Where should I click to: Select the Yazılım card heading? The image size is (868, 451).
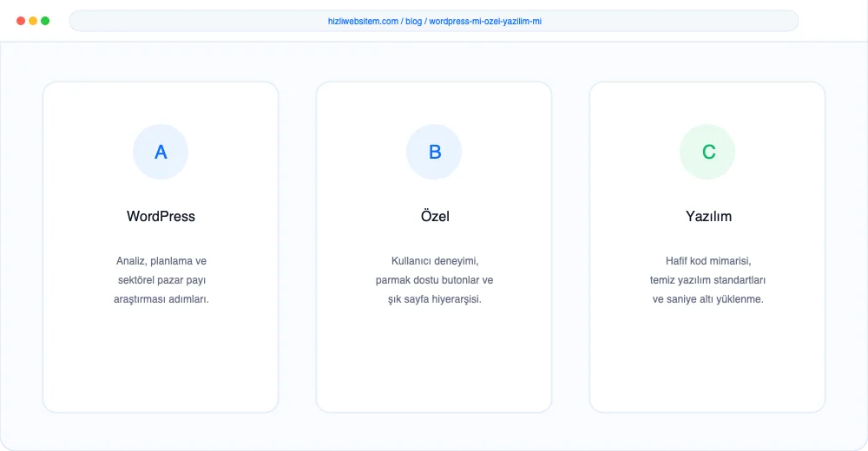tap(708, 216)
